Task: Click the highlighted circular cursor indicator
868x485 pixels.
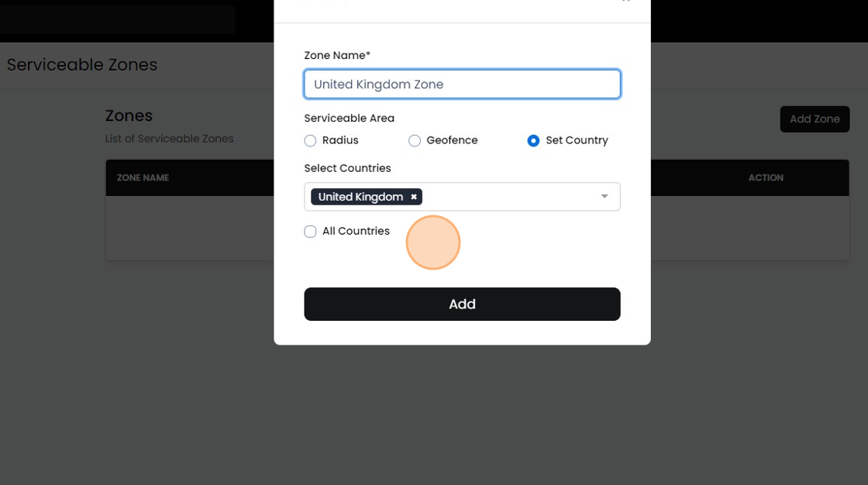Action: (x=433, y=242)
